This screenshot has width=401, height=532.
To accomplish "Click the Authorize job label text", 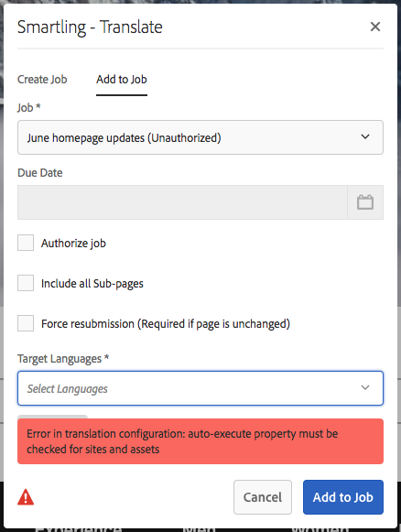I will pyautogui.click(x=73, y=244).
